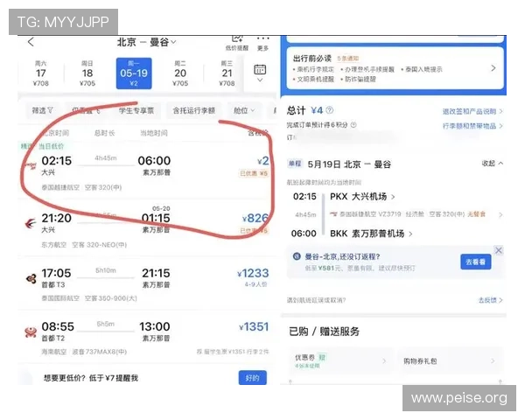Screen dimensions: 525x420
Task: Tap the 低价提醒 price alert icon
Action: point(237,43)
